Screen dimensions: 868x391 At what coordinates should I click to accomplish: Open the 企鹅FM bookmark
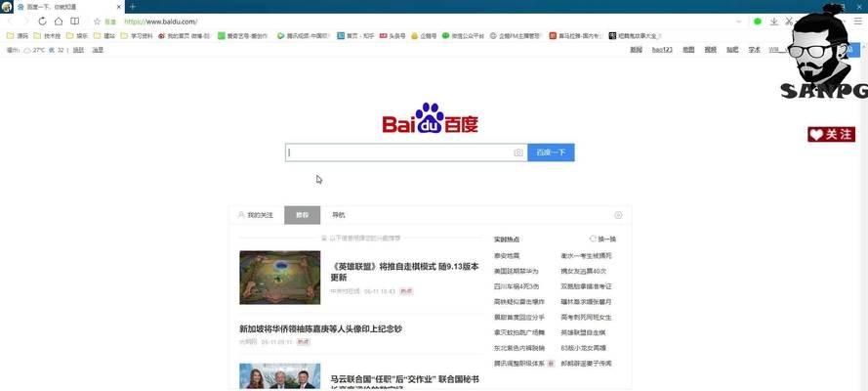(515, 36)
